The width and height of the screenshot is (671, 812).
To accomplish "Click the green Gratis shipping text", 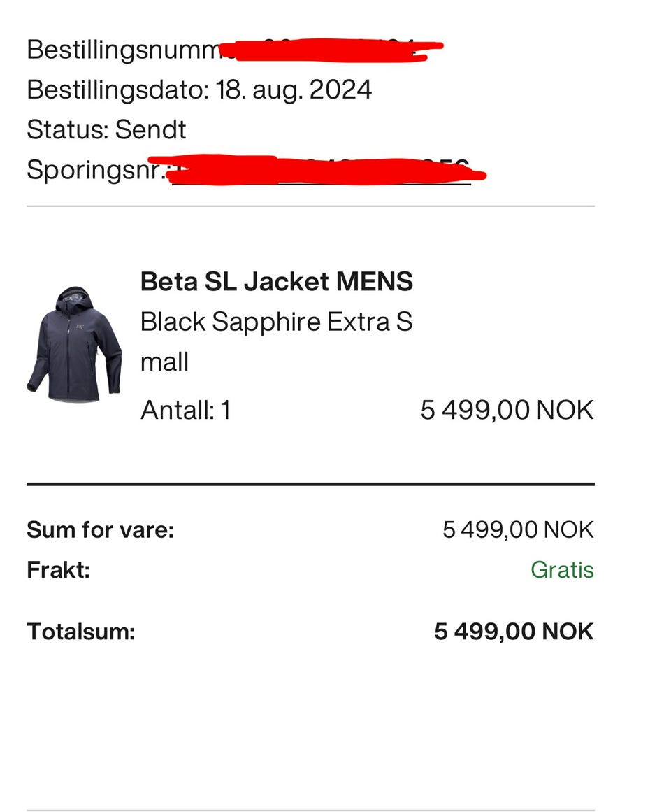I will tap(562, 570).
